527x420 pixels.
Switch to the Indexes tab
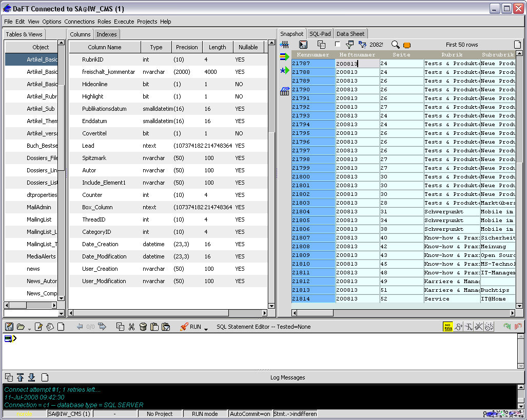(107, 34)
